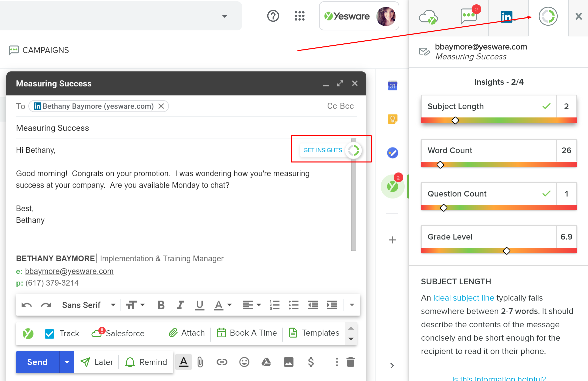Open the Yesware cloud sync tab
The width and height of the screenshot is (588, 381).
[428, 17]
